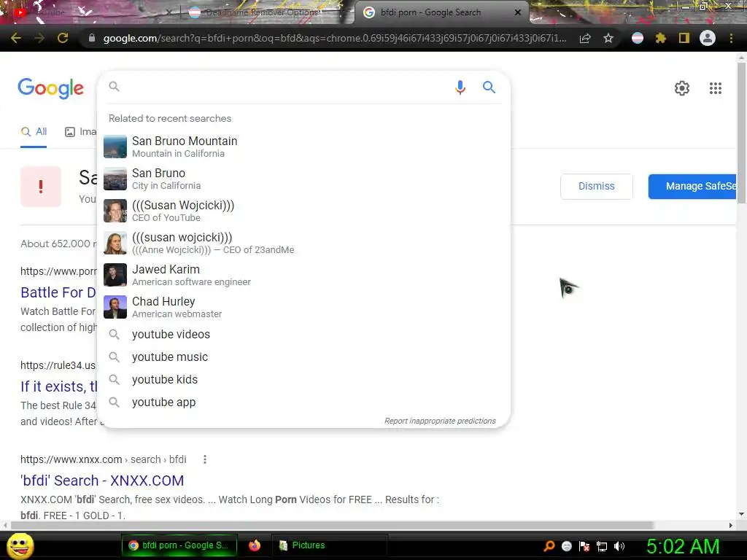
Task: Select 'youtube videos' suggestion
Action: pos(304,334)
